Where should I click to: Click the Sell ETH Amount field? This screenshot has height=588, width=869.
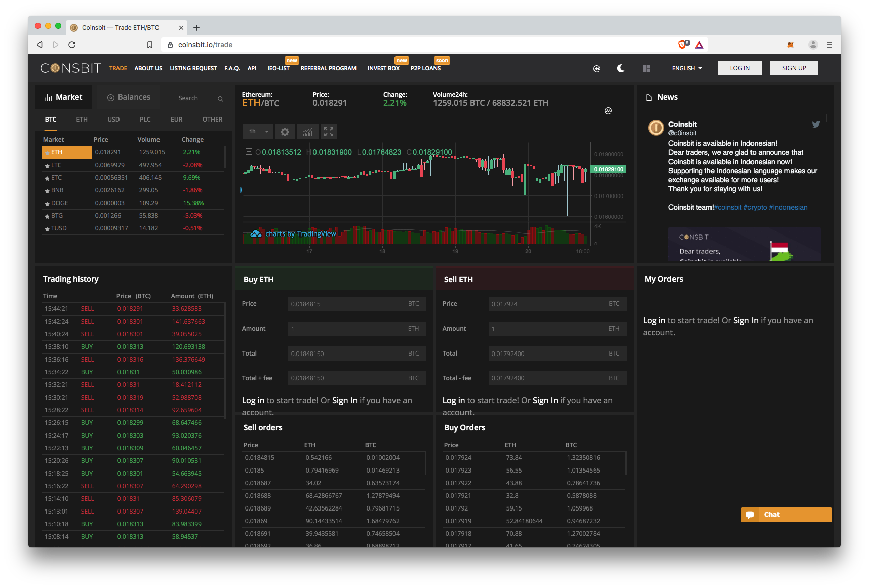click(x=558, y=329)
